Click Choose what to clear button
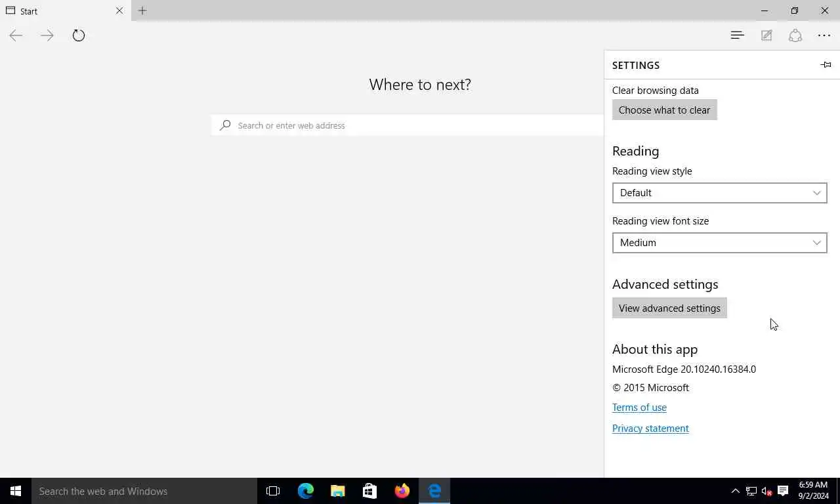 (664, 110)
